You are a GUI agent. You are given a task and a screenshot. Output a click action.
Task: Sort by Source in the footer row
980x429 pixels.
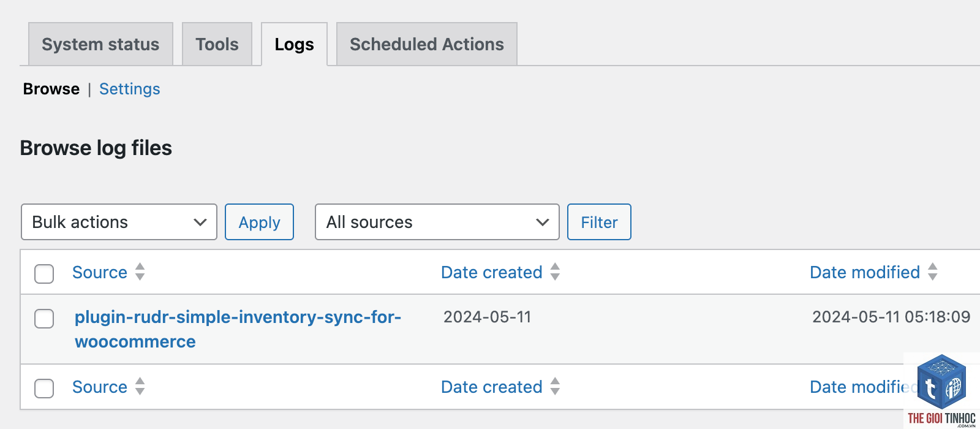100,387
